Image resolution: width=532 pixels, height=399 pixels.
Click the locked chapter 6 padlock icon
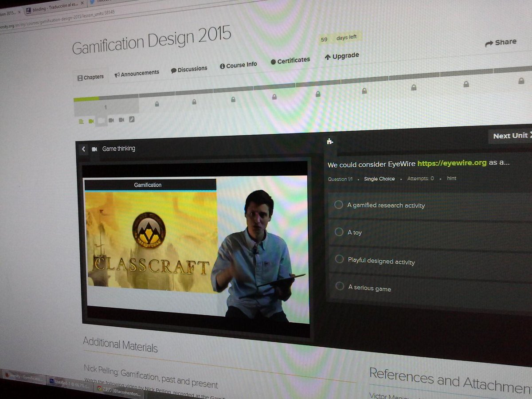(318, 94)
